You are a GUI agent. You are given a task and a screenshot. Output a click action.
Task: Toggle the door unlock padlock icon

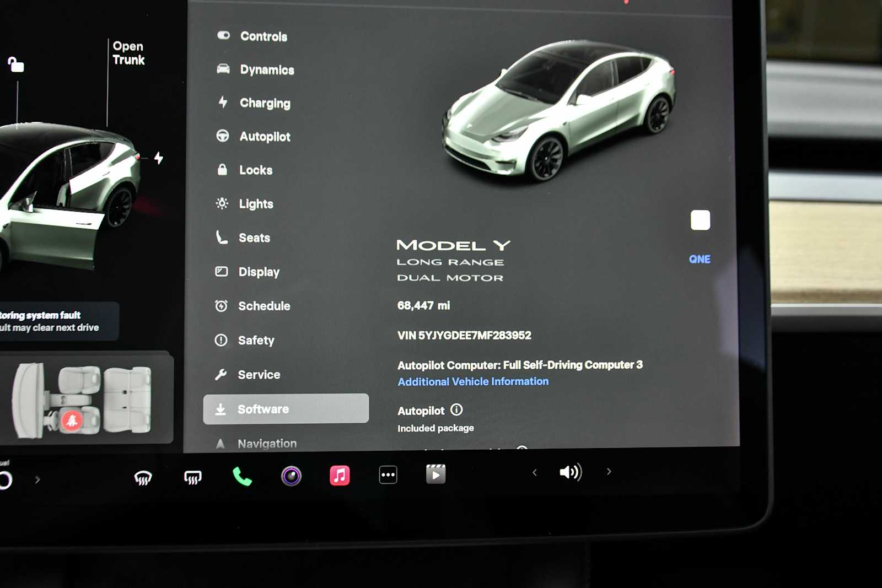click(x=15, y=65)
